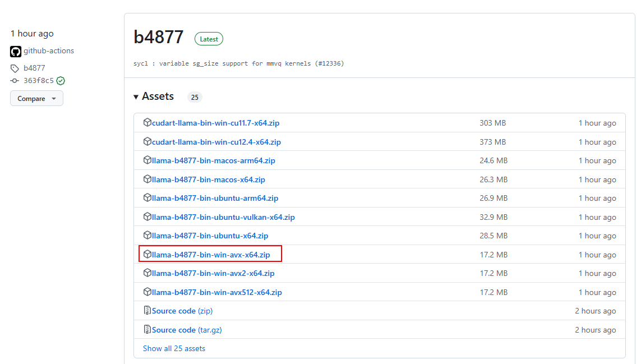641x364 pixels.
Task: Download llama-b4877-bin-ubuntu-x64.zip
Action: point(210,236)
